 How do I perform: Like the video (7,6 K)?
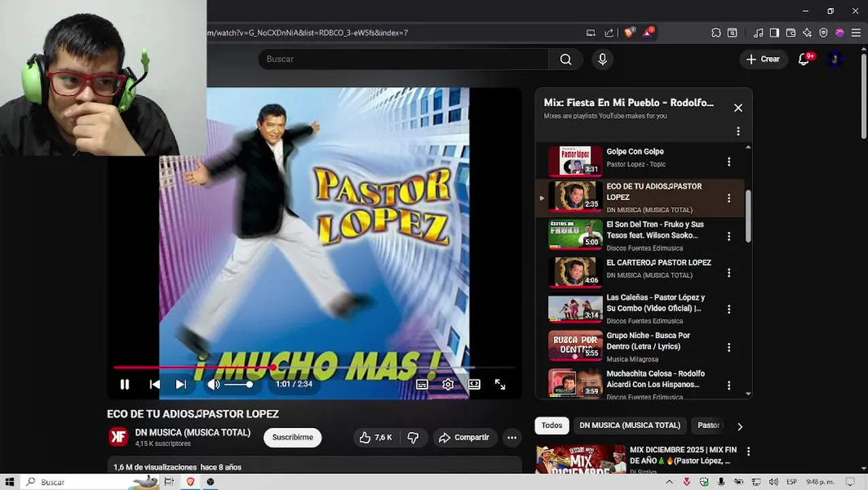pyautogui.click(x=376, y=438)
